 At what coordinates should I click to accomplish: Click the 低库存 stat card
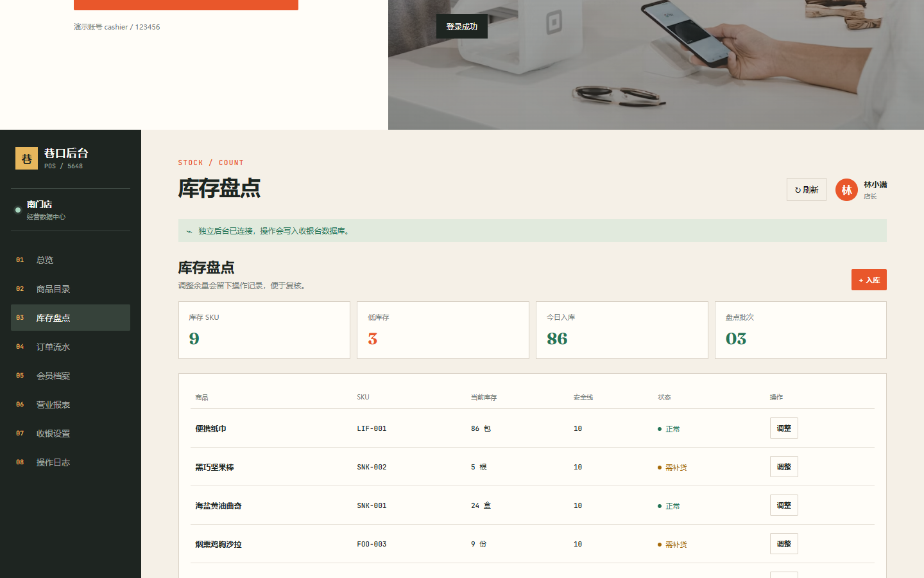[443, 330]
